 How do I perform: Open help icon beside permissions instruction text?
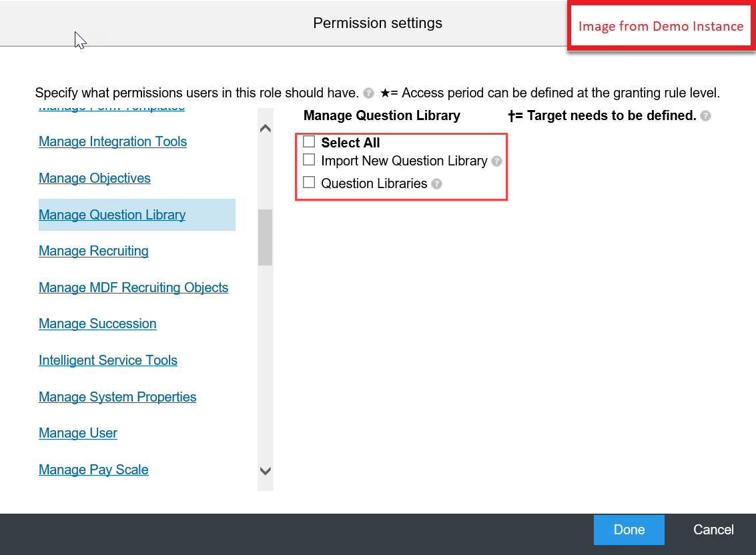(368, 93)
